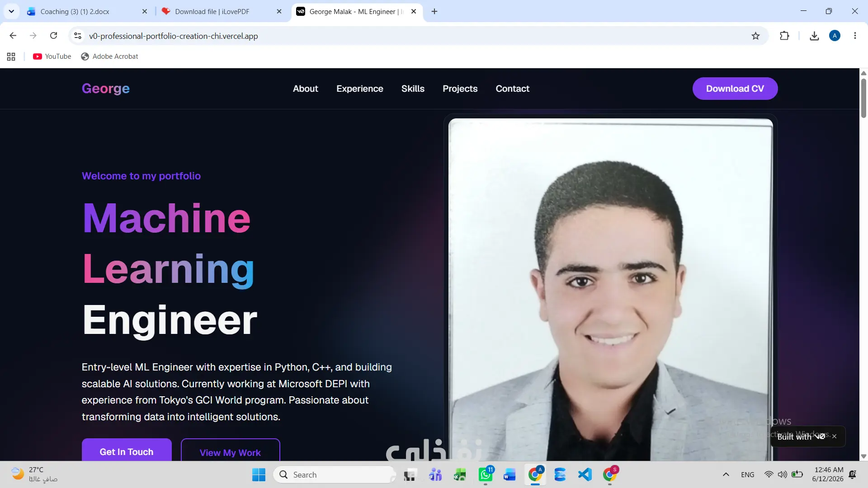
Task: Click the scrollbar up arrow
Action: coord(863,73)
